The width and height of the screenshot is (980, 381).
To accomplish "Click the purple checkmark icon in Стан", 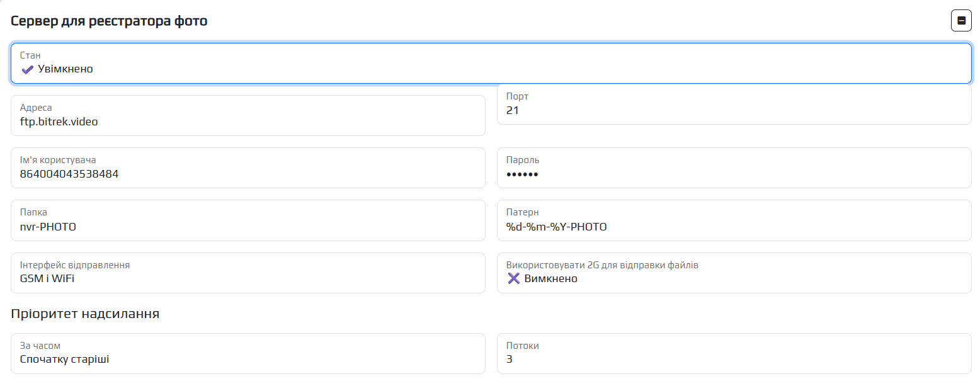I will pos(27,69).
